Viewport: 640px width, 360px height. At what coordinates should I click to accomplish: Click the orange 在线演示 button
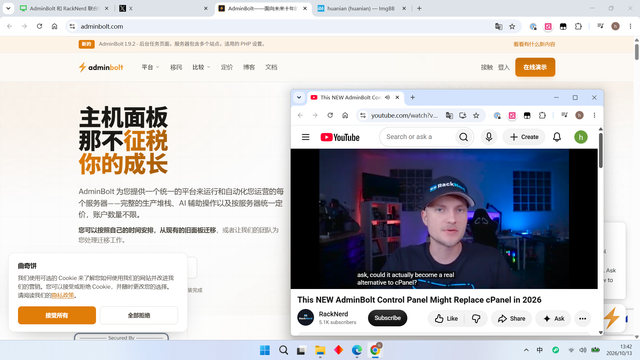click(535, 67)
